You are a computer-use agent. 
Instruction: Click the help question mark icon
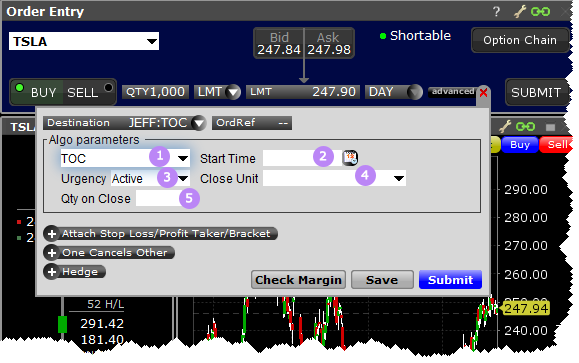point(496,12)
